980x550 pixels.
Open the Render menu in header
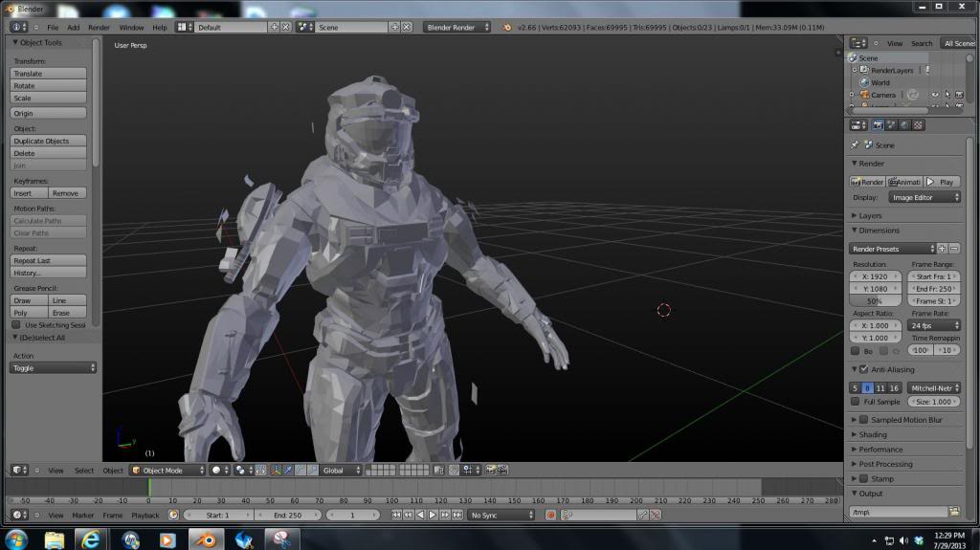[x=99, y=28]
